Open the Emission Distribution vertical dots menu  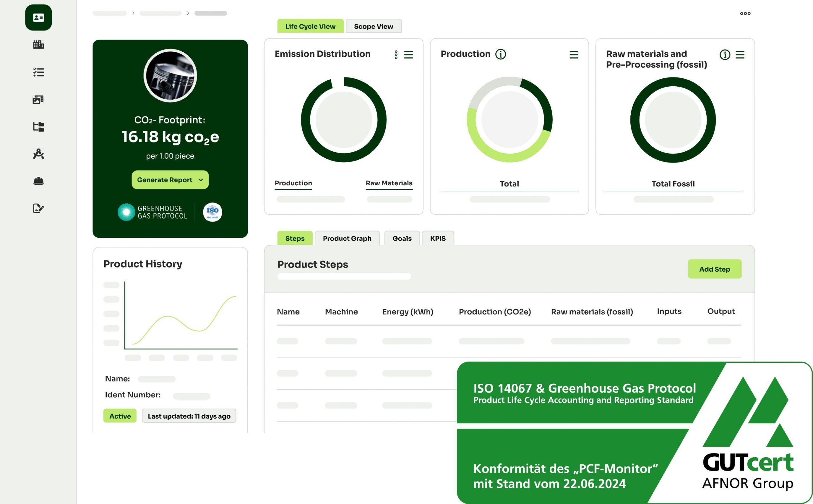[396, 55]
